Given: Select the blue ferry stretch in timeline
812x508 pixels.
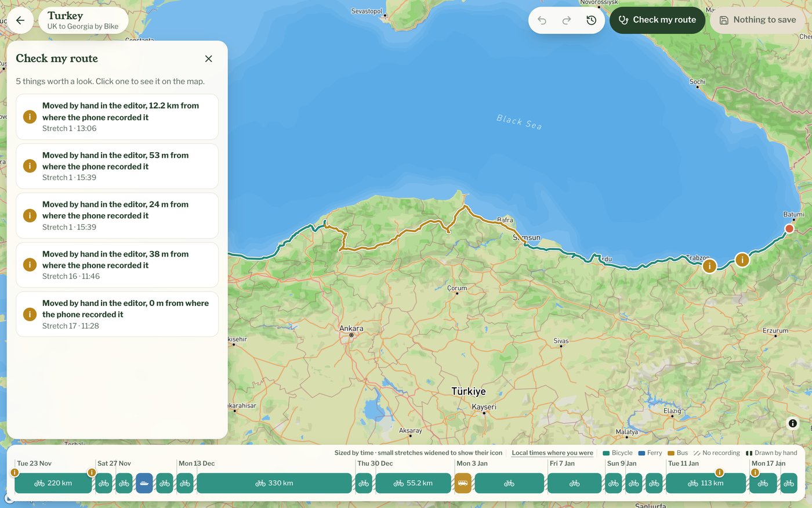Looking at the screenshot, I should [144, 483].
